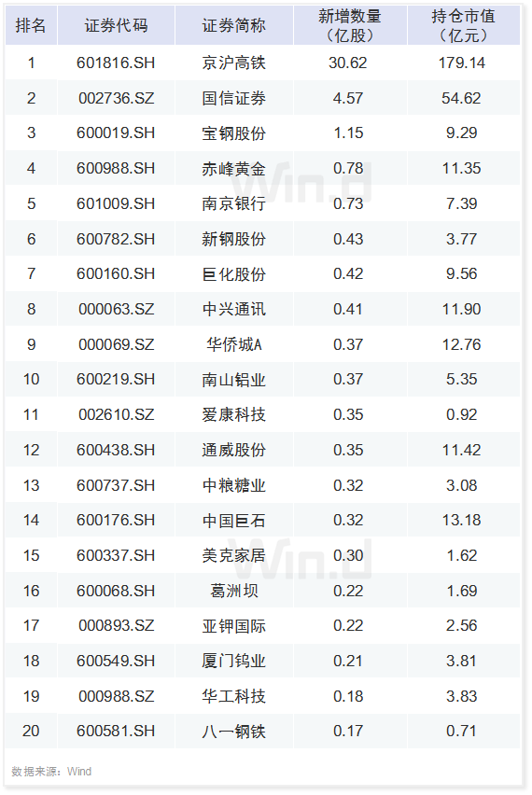Click stock name 华侨城A
The height and width of the screenshot is (795, 532).
click(x=233, y=344)
